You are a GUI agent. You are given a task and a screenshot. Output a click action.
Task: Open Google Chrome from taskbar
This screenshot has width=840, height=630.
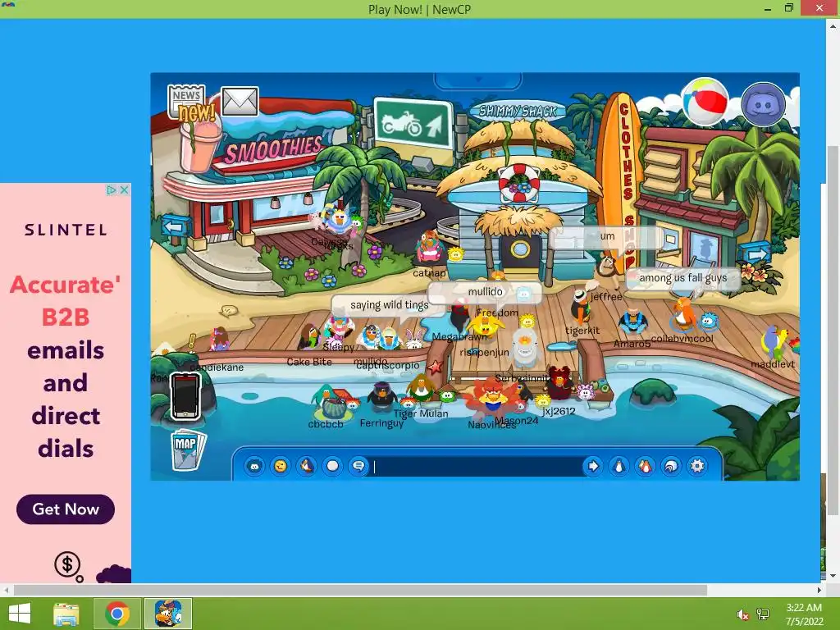[x=116, y=614]
